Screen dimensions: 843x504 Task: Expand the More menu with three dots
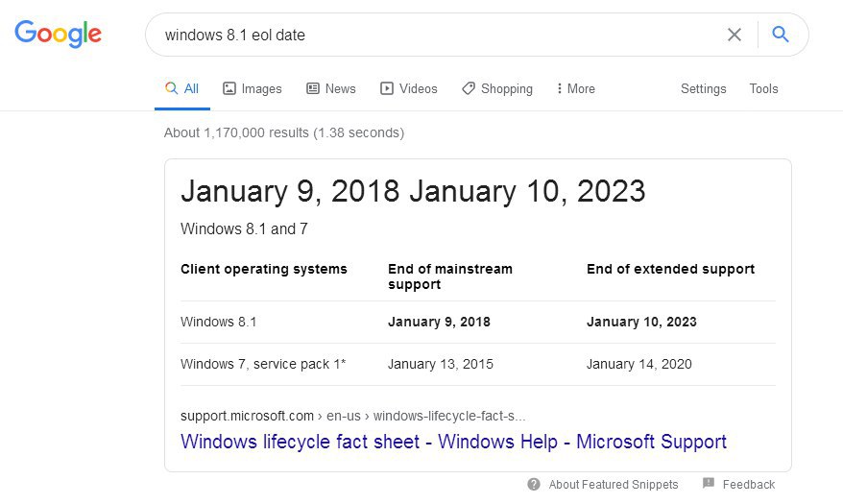(x=576, y=88)
